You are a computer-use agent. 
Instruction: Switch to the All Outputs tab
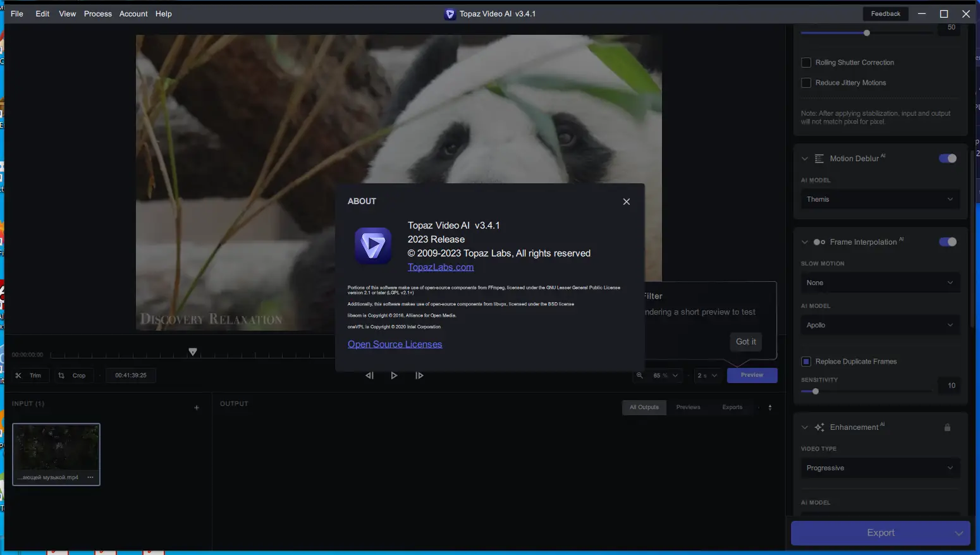(644, 408)
